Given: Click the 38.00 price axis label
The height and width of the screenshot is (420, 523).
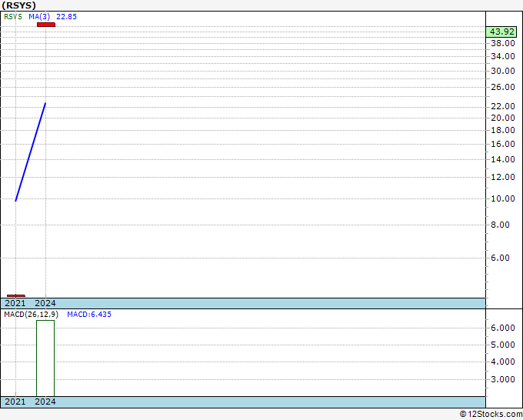Looking at the screenshot, I should [x=503, y=43].
